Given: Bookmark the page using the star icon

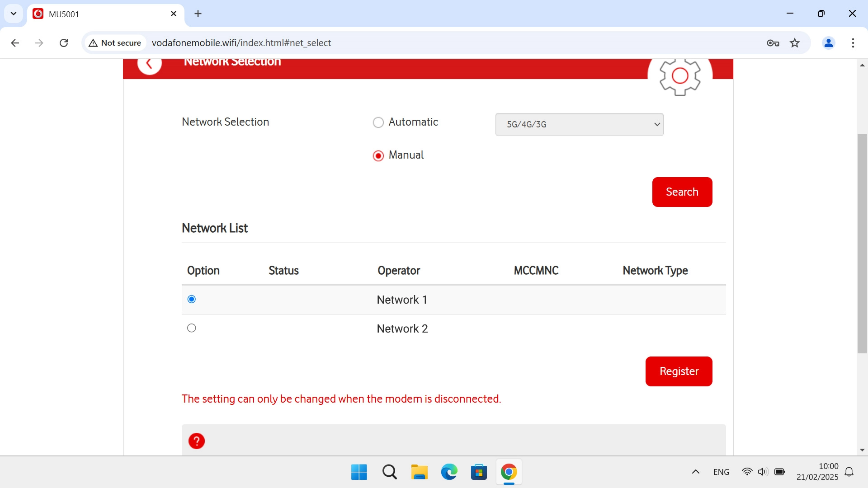Looking at the screenshot, I should [x=795, y=42].
